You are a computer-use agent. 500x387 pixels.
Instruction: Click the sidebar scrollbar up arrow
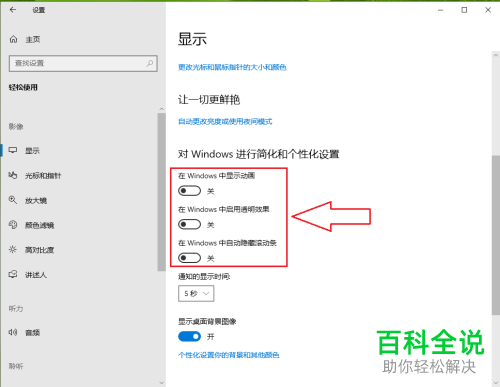pos(162,109)
